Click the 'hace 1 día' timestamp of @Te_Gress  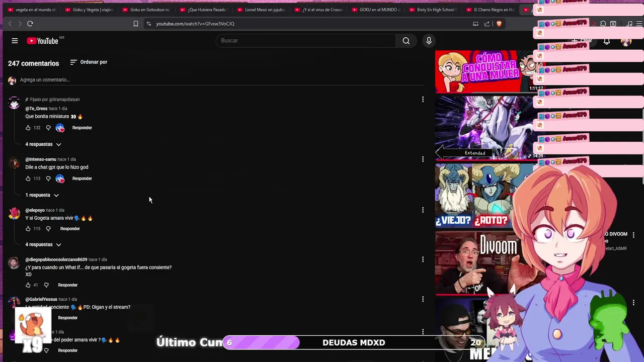pos(58,109)
